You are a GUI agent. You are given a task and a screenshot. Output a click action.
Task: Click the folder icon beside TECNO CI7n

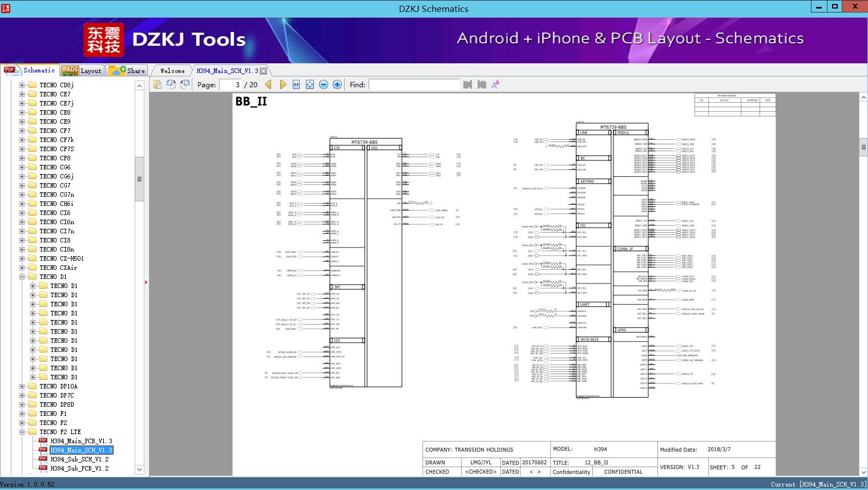tap(33, 231)
